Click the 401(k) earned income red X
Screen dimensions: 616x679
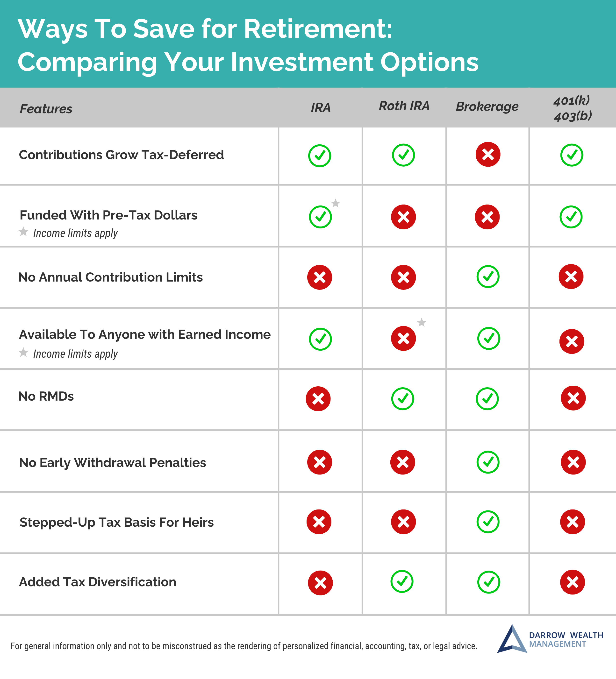click(572, 341)
